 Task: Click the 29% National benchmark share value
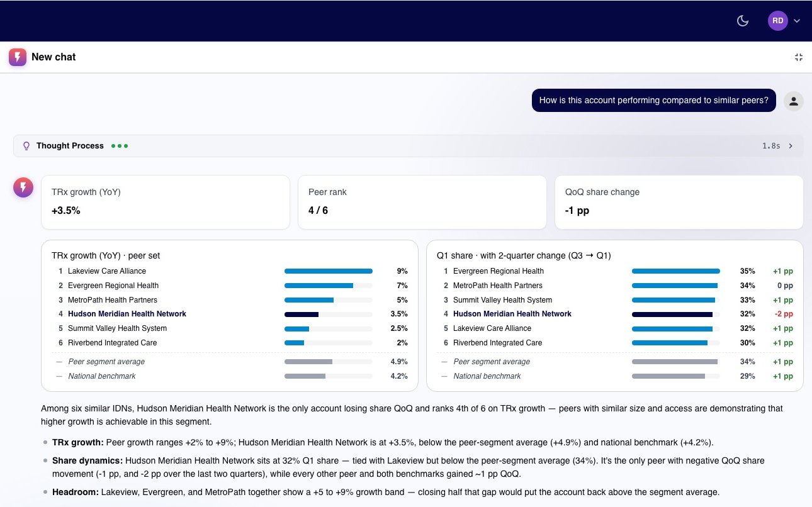point(748,376)
